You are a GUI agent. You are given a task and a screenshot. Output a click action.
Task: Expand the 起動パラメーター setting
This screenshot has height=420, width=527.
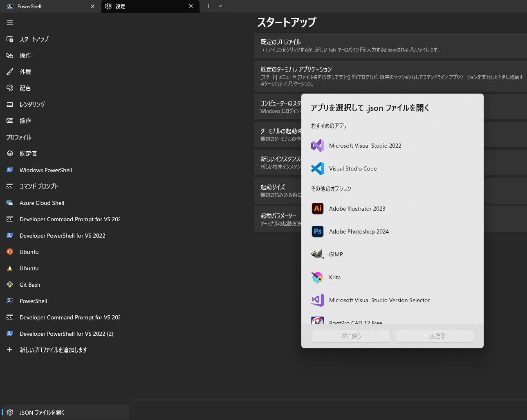tap(277, 219)
